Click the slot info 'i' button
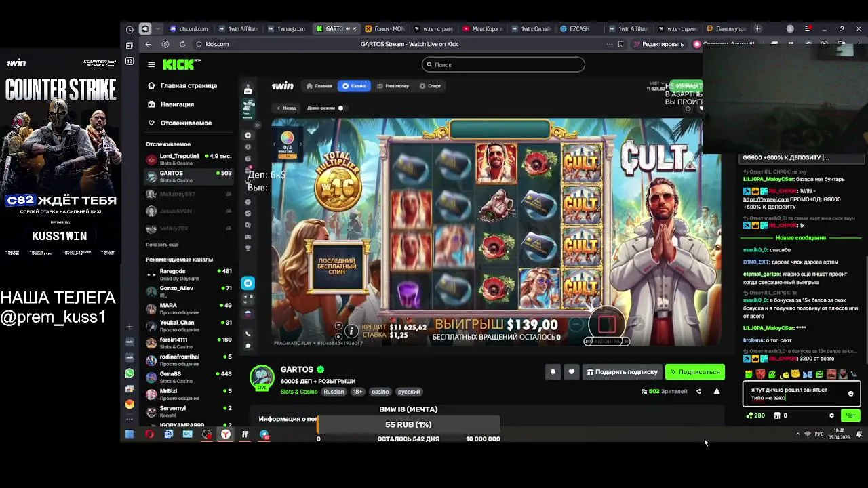The image size is (868, 488). click(x=351, y=331)
